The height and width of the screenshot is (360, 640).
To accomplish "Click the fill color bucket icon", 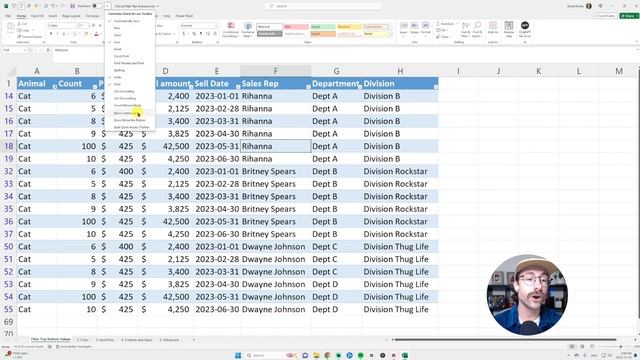I will pos(86,34).
